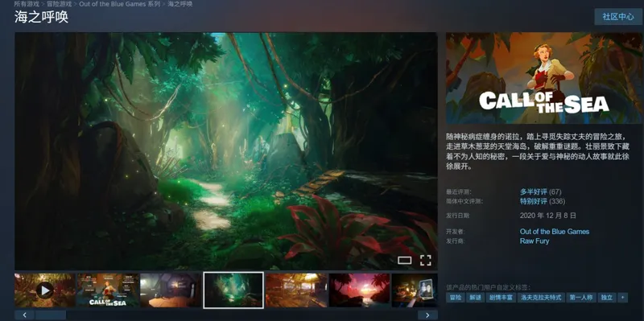Viewport: 644px width, 321px height.
Task: Click the 所有游戏 breadcrumb link
Action: 27,4
